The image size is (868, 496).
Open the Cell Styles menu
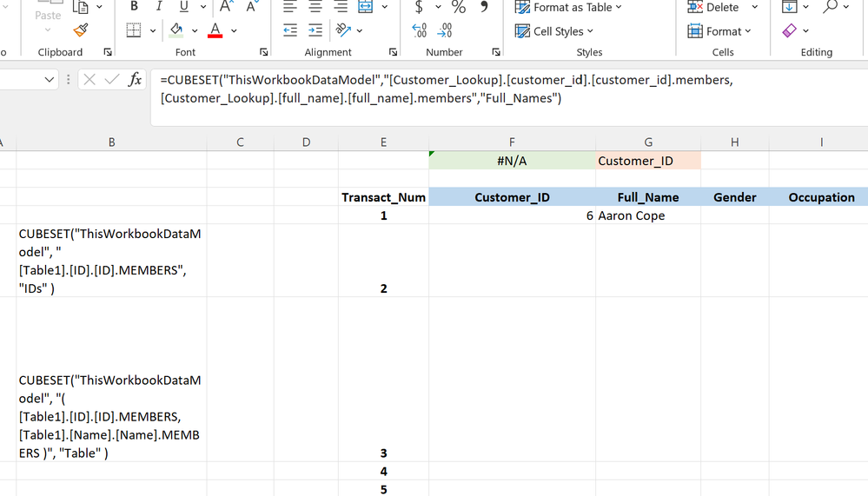point(554,31)
